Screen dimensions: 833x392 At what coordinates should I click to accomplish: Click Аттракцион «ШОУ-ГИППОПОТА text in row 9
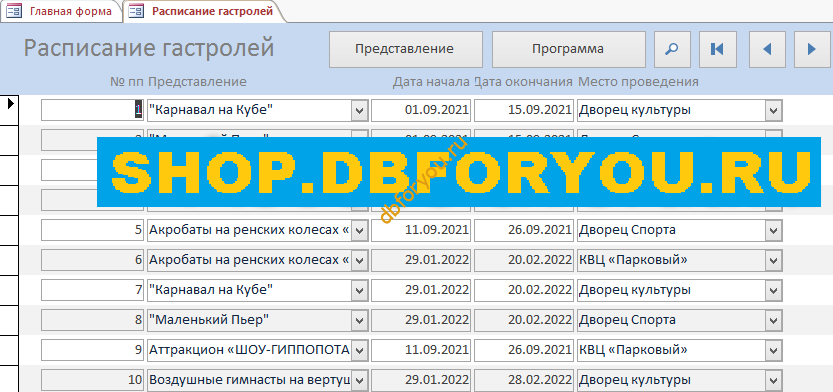[x=249, y=350]
